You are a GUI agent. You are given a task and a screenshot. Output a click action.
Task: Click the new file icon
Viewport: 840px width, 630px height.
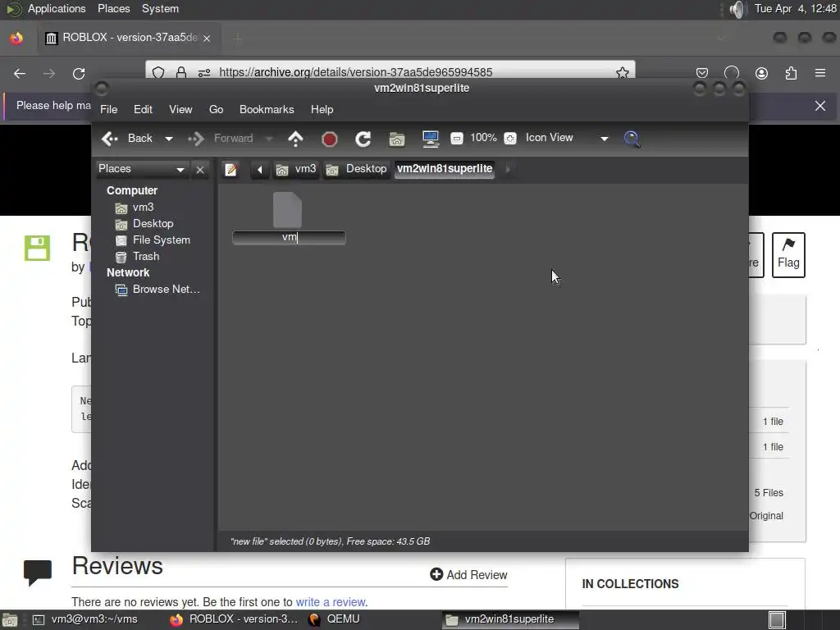click(288, 211)
